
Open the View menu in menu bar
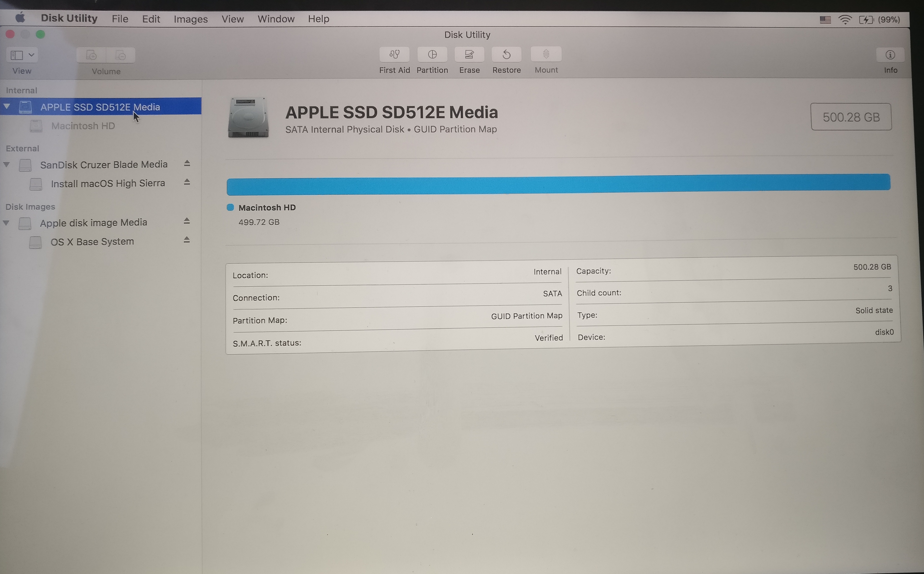coord(233,19)
